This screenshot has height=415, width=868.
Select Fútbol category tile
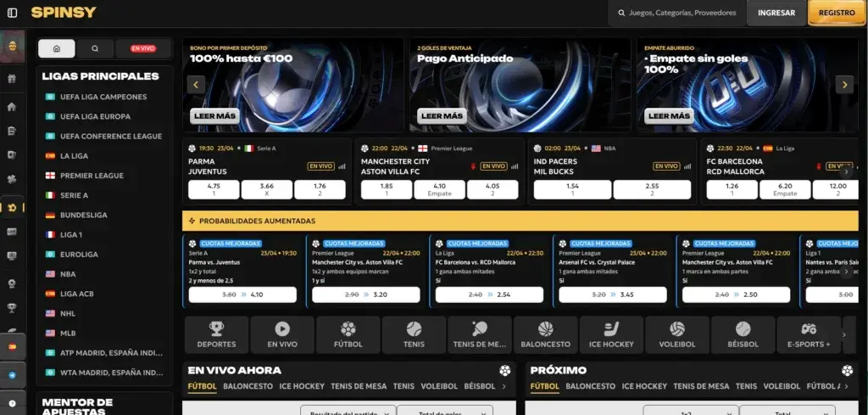tap(348, 334)
